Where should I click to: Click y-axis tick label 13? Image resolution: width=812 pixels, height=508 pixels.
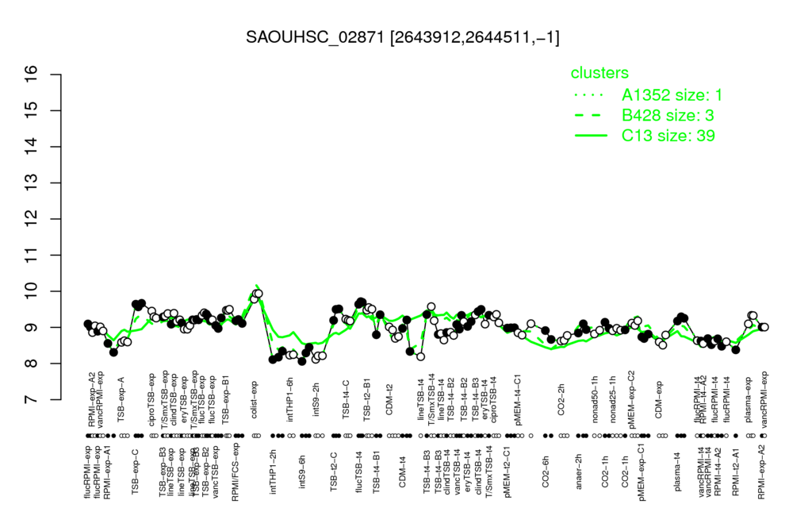pyautogui.click(x=32, y=183)
